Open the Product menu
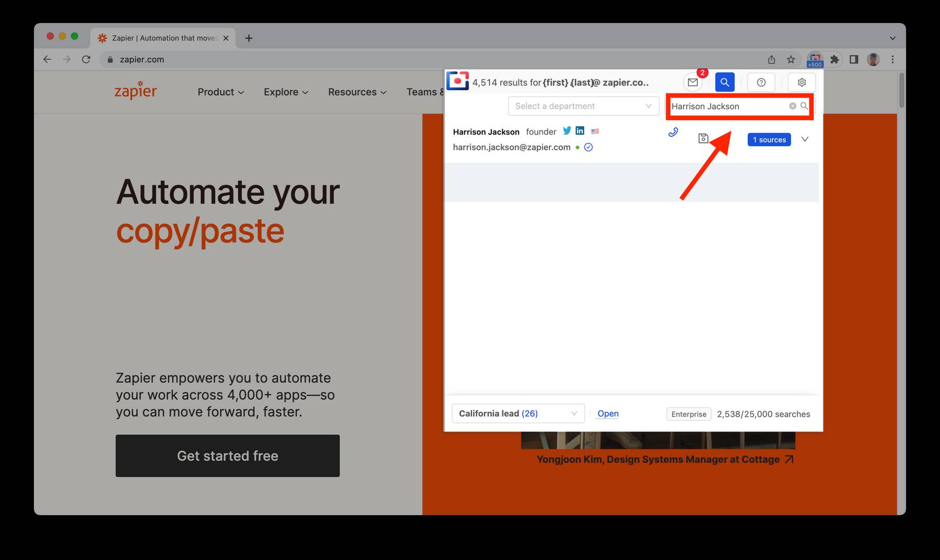 click(221, 92)
